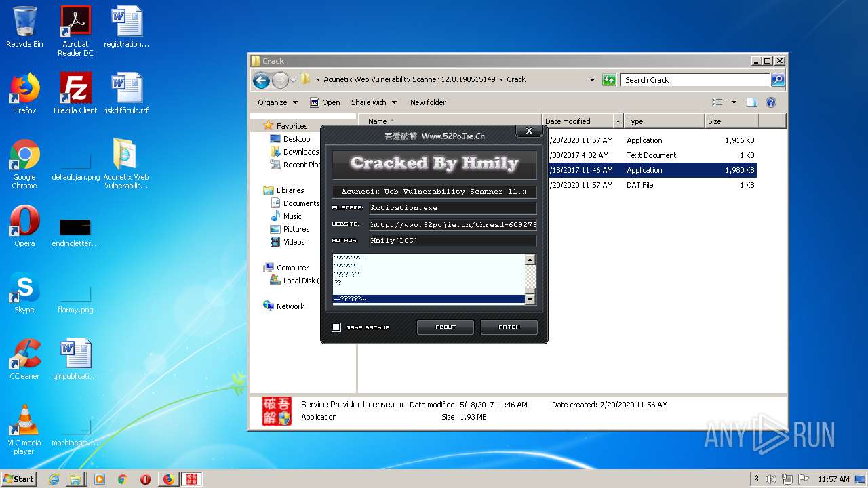The image size is (868, 488).
Task: Close the Cracked By Hmily patcher dialog
Action: click(x=529, y=131)
